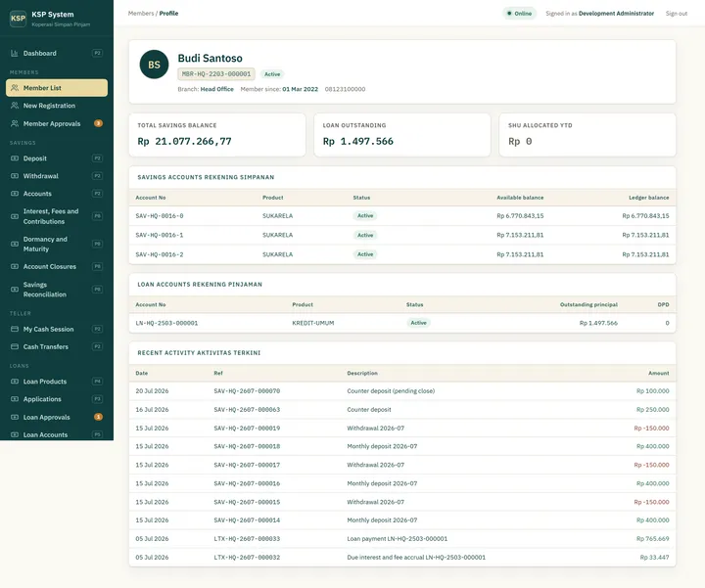705x588 pixels.
Task: Click the Active badge beside member ID
Action: tap(272, 74)
